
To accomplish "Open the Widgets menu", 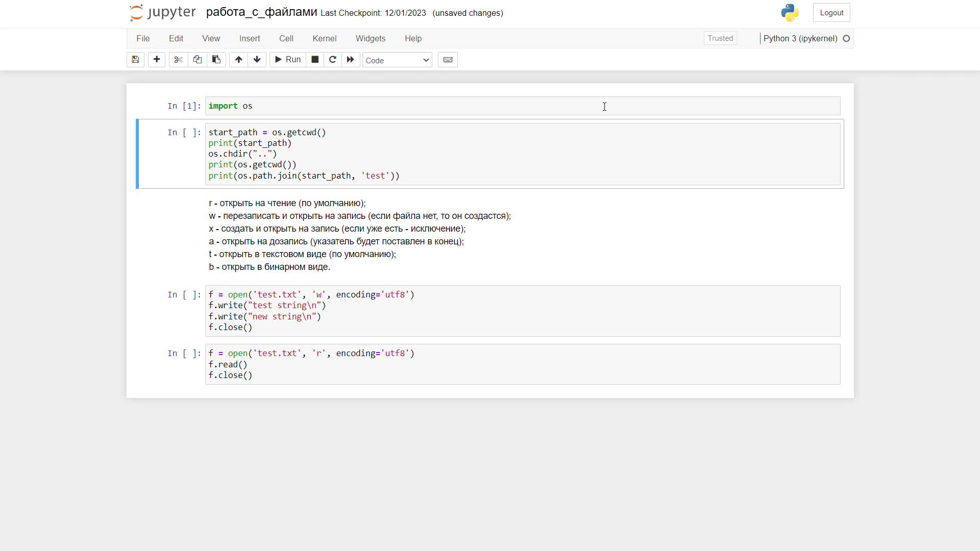I will (x=371, y=39).
